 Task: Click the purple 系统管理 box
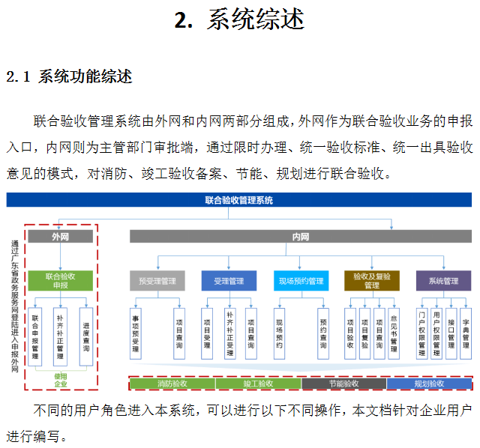coord(443,281)
